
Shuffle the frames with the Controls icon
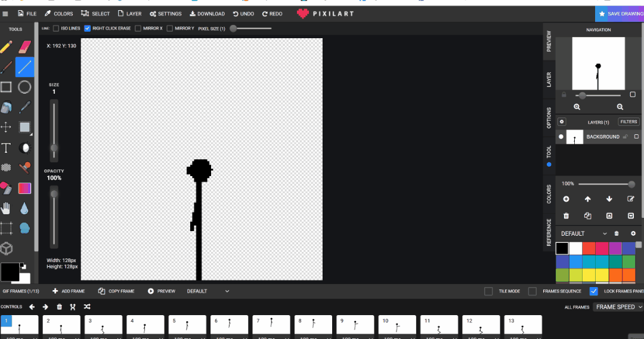[x=87, y=307]
